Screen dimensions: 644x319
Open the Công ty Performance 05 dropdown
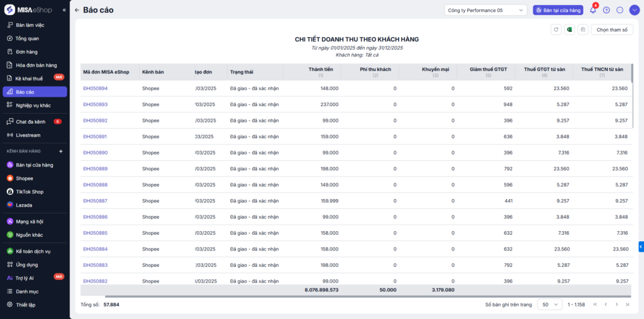coord(486,10)
